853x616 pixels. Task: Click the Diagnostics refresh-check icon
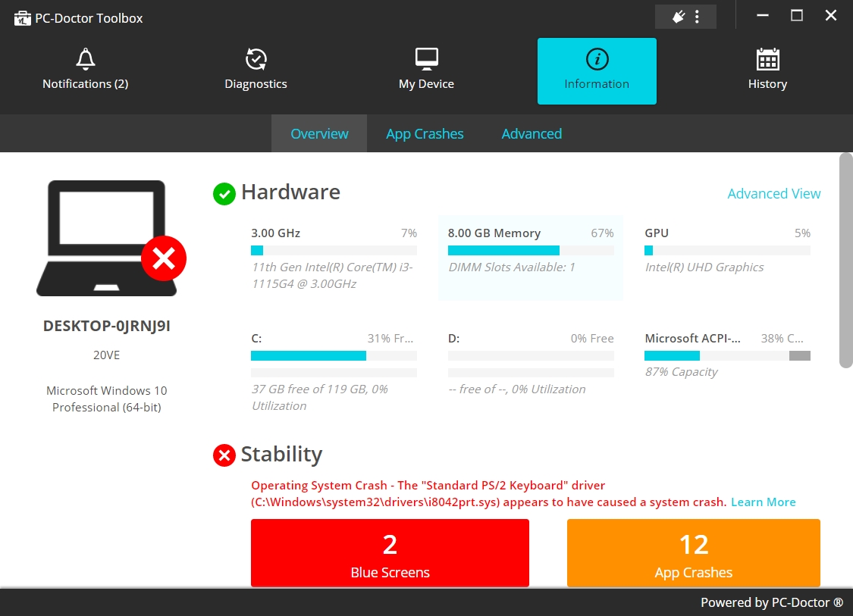click(x=256, y=59)
